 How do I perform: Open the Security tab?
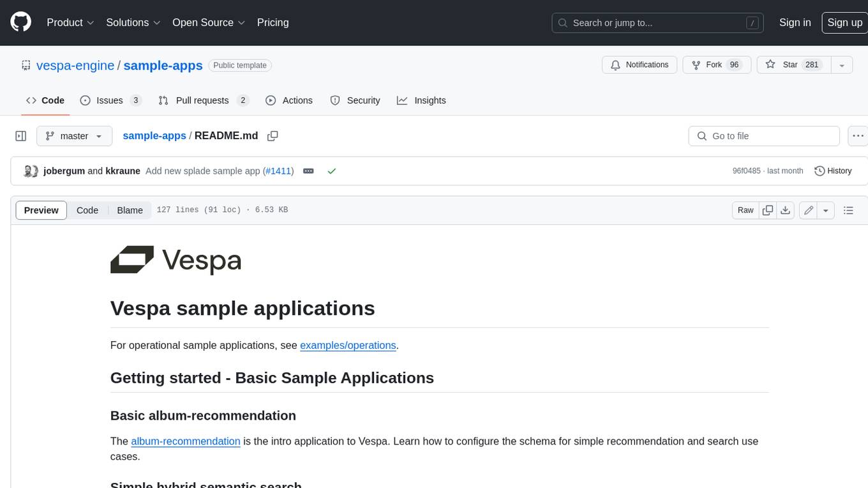pos(355,100)
